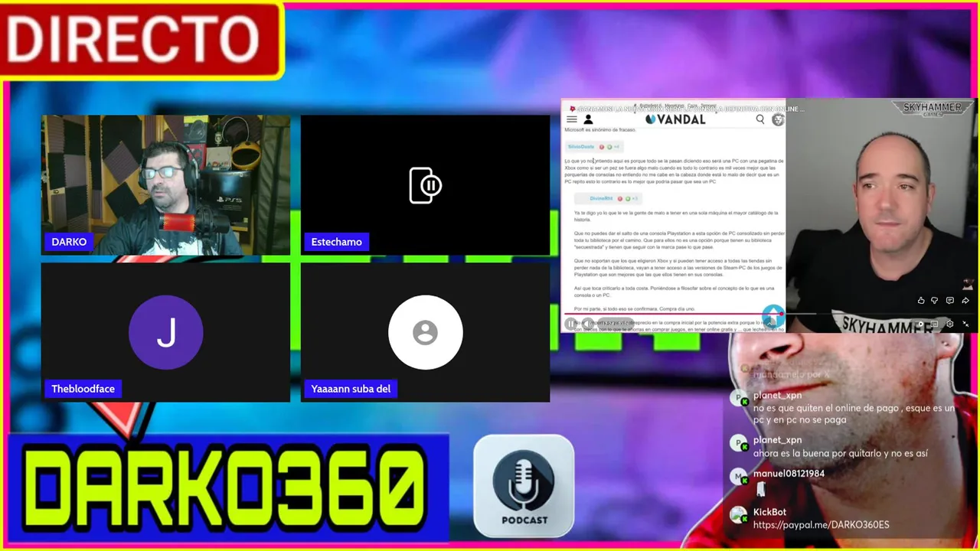Screen dimensions: 980x551
Task: Click the 'Yaaaann suba del' name label
Action: coord(351,389)
